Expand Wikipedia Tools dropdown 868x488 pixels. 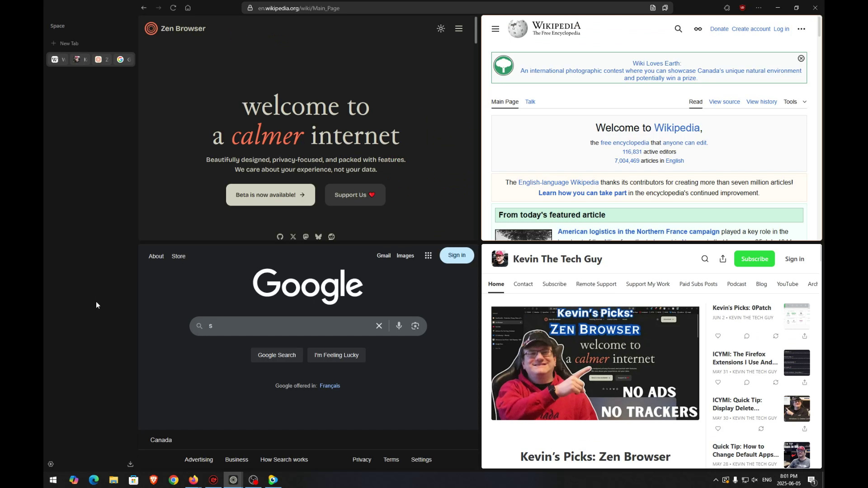pos(795,102)
